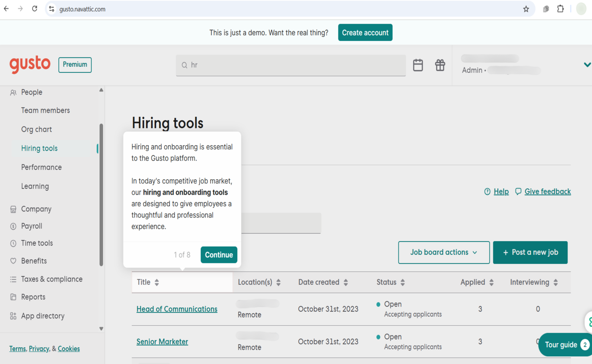Open the Benefits sidebar section
This screenshot has width=592, height=364.
[34, 261]
